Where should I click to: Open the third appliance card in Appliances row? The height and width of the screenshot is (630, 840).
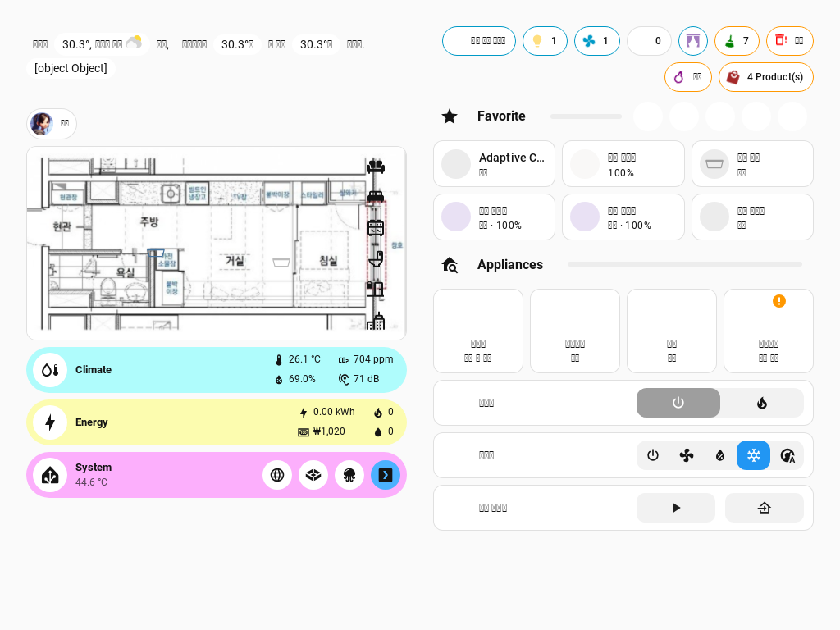tap(672, 331)
